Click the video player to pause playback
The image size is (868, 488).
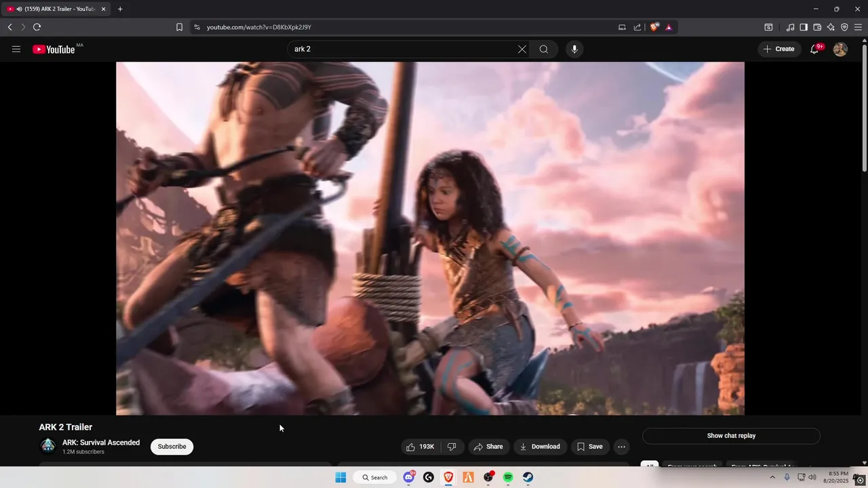[430, 238]
